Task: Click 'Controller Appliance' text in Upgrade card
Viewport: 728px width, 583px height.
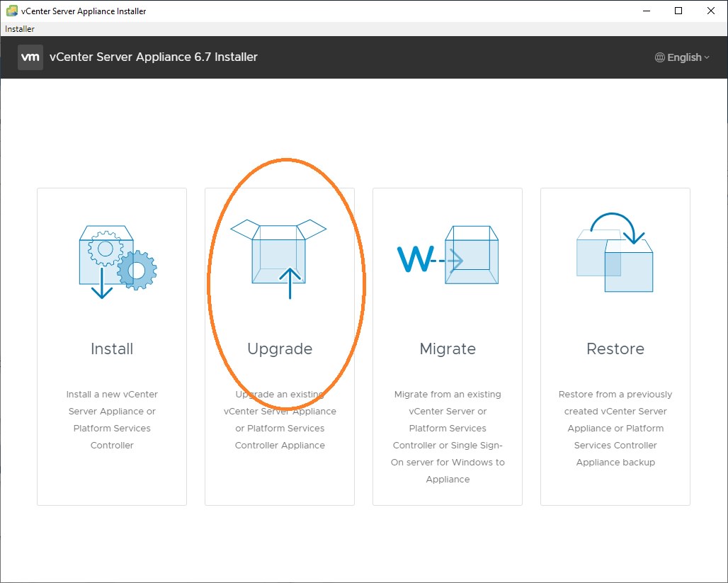Action: (x=280, y=446)
